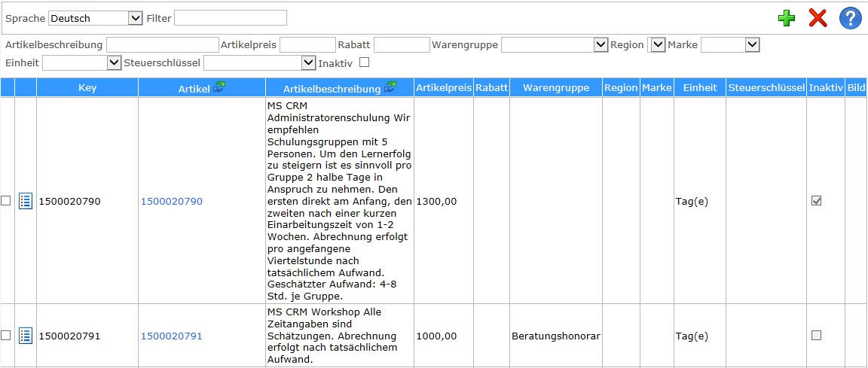Open article link 1500020790
This screenshot has width=868, height=368.
point(172,202)
